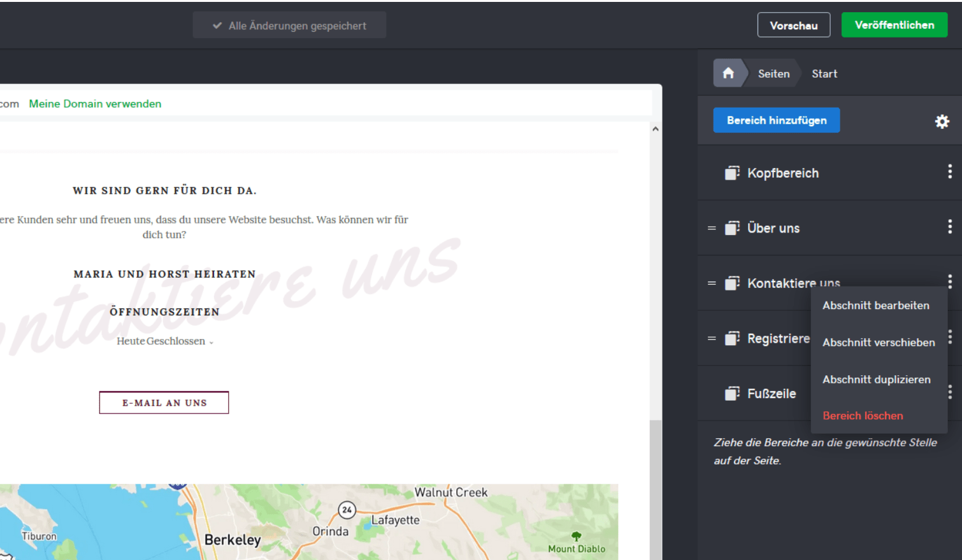Click paragraph mentioning unsere Website besucht

pyautogui.click(x=204, y=227)
